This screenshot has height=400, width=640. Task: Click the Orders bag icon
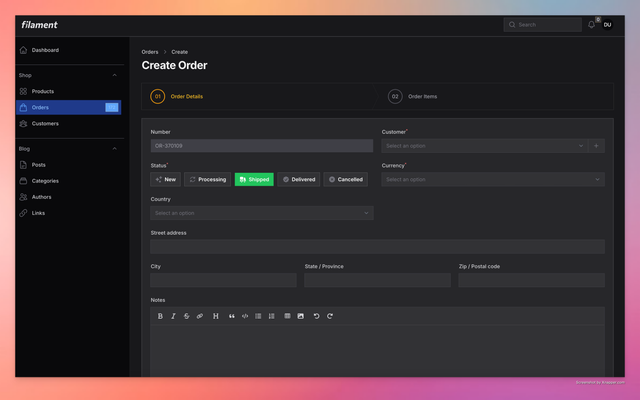(x=23, y=107)
